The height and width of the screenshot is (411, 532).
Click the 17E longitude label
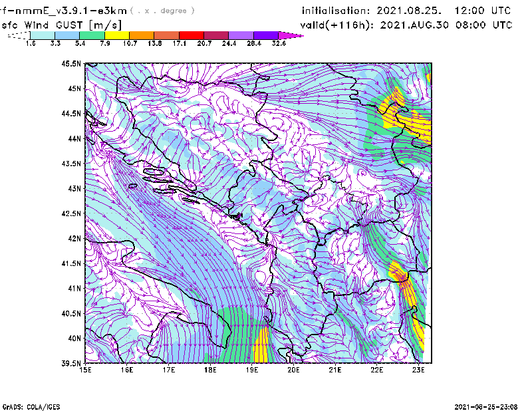click(x=169, y=370)
